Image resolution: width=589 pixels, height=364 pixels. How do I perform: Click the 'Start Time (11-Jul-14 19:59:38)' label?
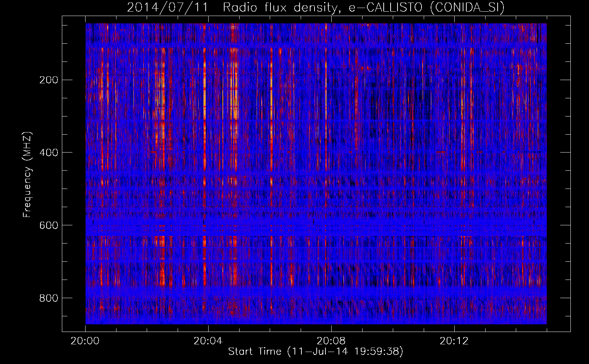(316, 351)
